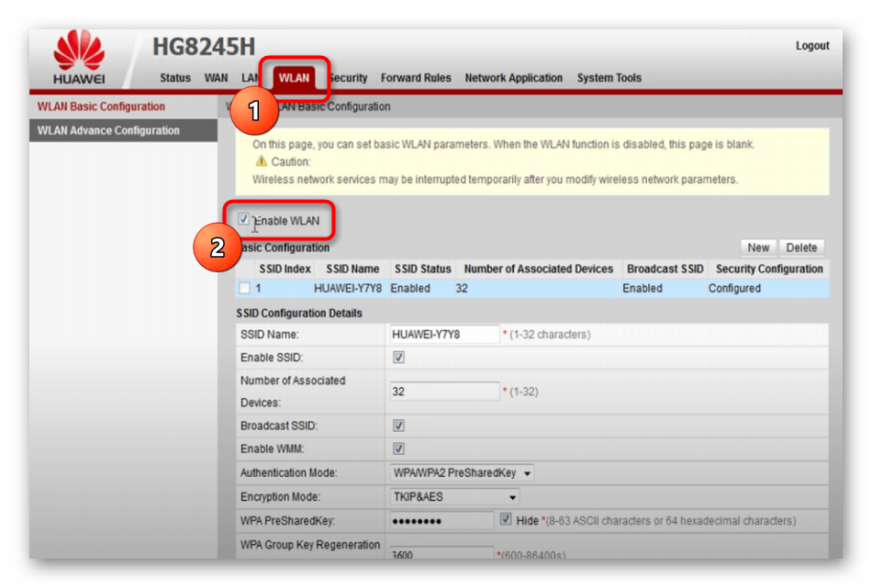
Task: Click the SSID Name input field
Action: 443,335
